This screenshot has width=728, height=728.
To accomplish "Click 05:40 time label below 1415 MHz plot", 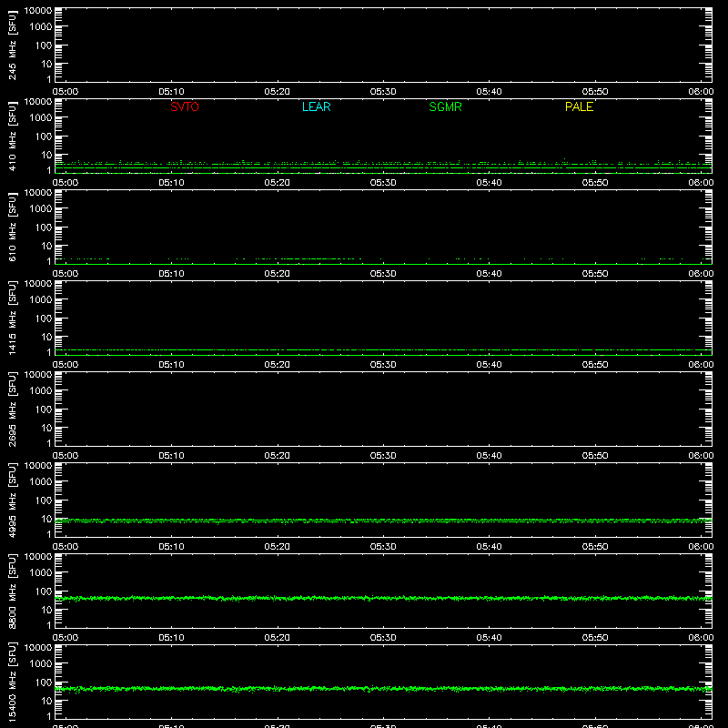I will 489,365.
